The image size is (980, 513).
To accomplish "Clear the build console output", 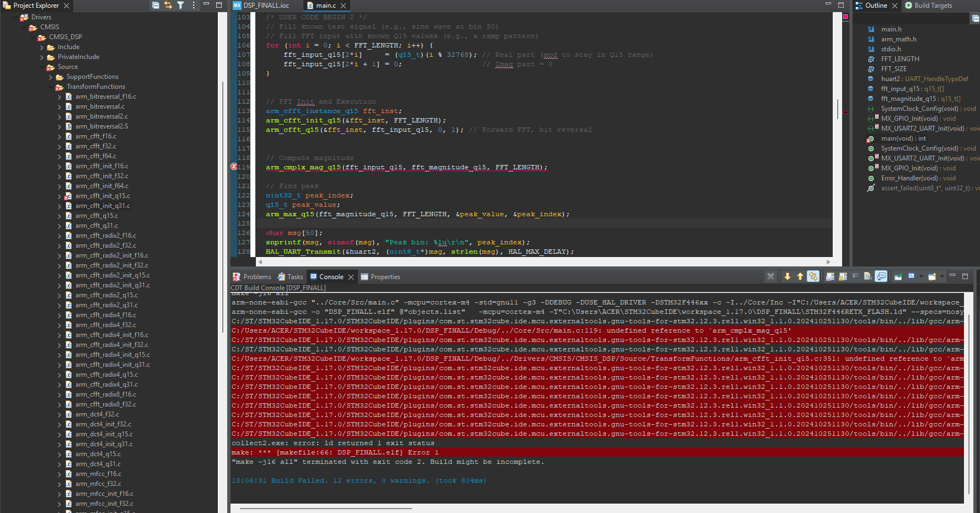I will point(771,276).
